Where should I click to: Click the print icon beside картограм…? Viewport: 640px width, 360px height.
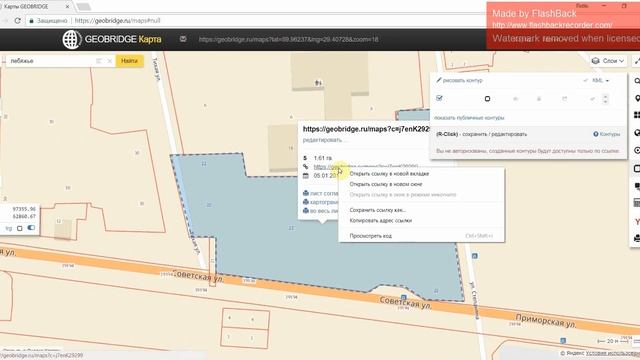tap(306, 202)
